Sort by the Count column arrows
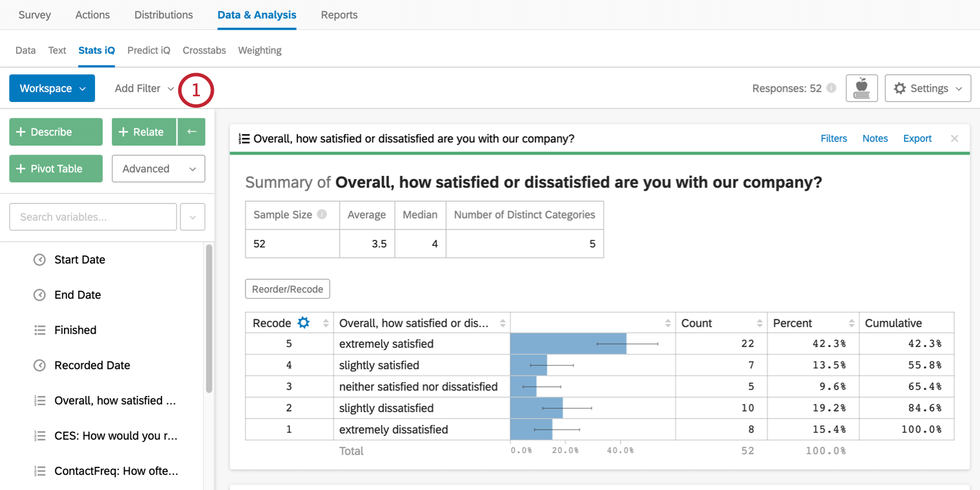Screen dimensions: 980x490 759,323
